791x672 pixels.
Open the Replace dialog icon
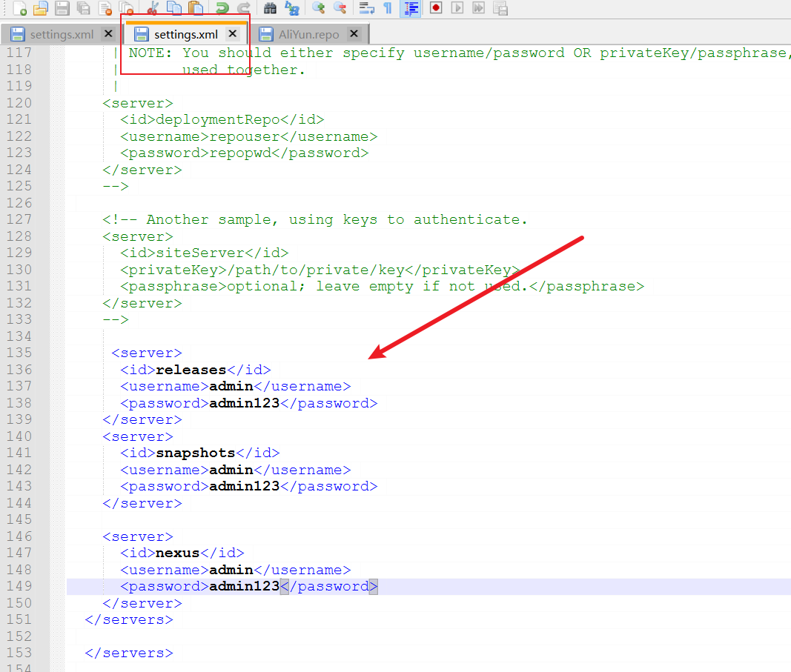pos(292,8)
